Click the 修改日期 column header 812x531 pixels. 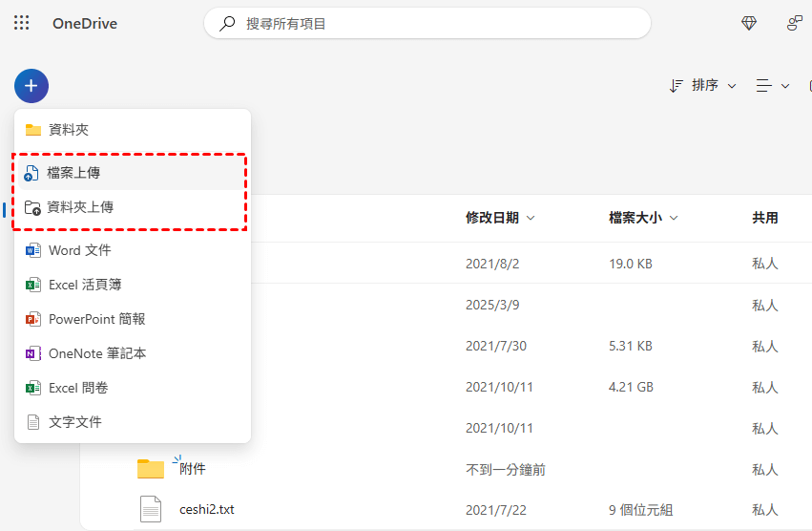point(492,218)
